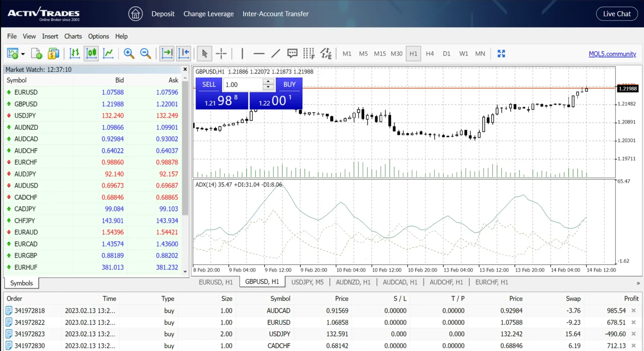Open the indicators list icon
Image resolution: width=644 pixels, height=351 pixels.
tap(326, 54)
